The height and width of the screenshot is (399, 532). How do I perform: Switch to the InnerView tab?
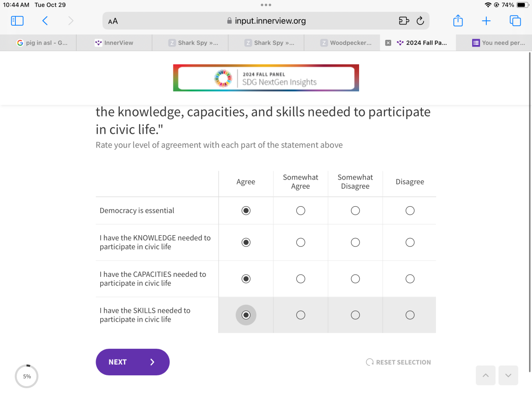[x=114, y=43]
